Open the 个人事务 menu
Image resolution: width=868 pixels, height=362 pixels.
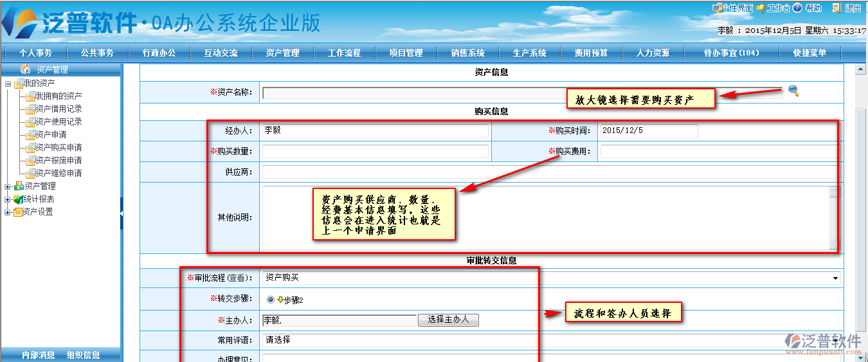(35, 53)
